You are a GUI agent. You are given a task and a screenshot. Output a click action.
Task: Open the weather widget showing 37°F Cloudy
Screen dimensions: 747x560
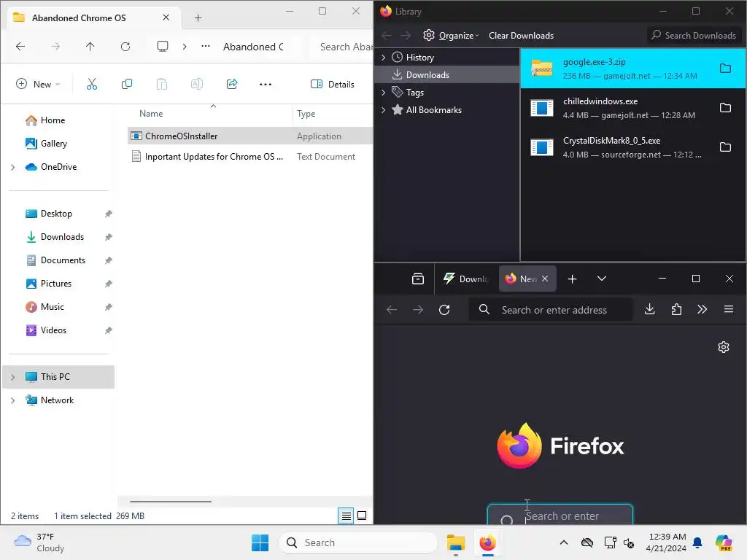pos(39,542)
